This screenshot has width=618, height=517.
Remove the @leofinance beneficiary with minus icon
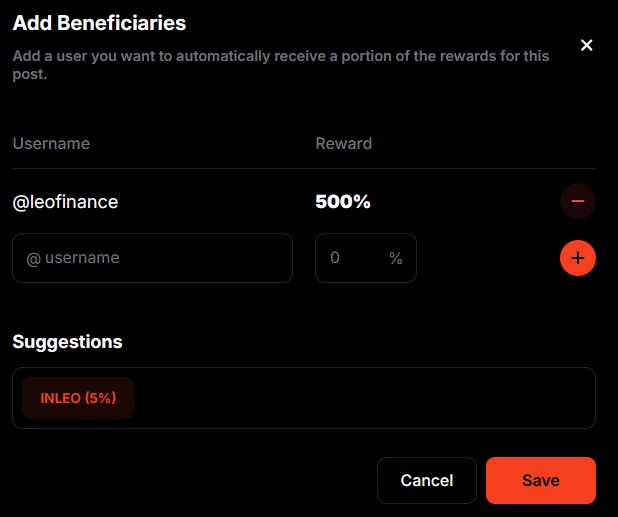[x=578, y=201]
